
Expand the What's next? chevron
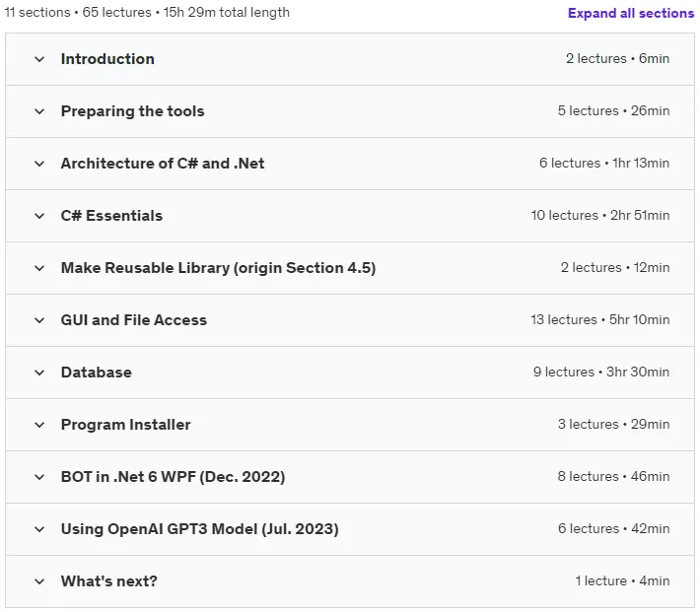point(39,581)
